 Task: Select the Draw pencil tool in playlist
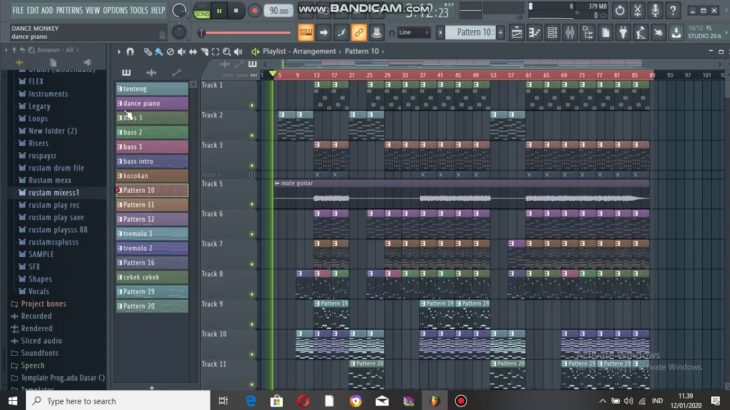click(x=148, y=52)
